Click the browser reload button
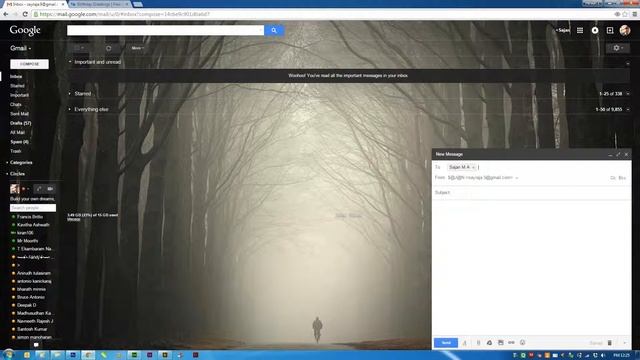 coord(25,14)
